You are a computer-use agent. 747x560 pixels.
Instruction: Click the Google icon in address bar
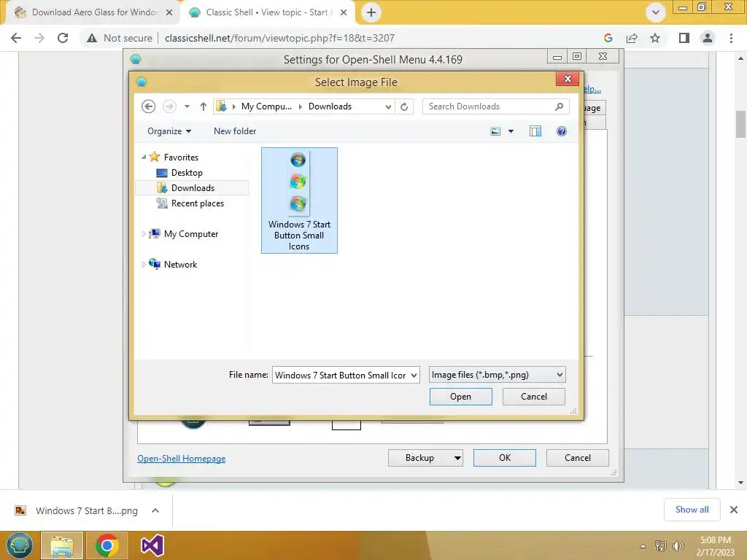608,38
